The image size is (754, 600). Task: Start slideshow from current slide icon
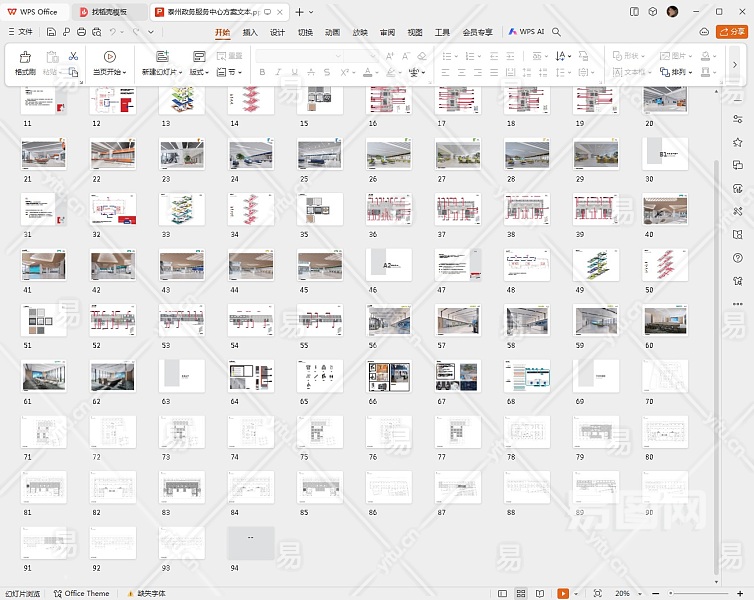coord(109,57)
